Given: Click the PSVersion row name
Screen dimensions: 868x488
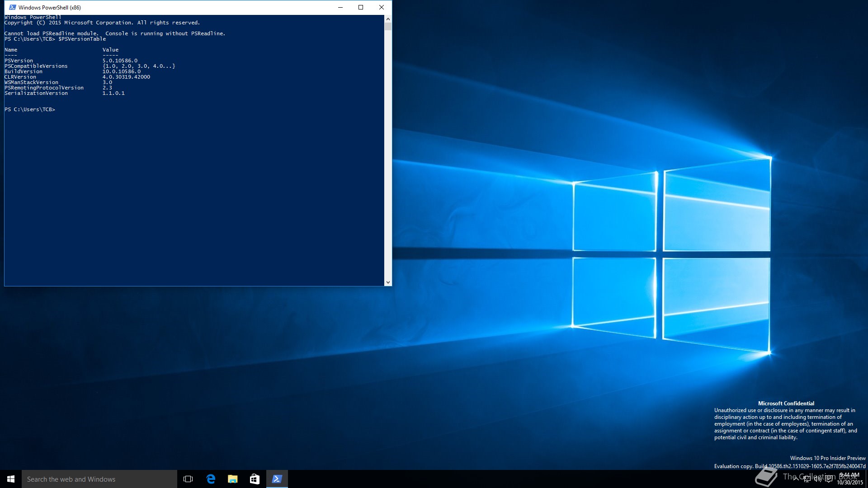Looking at the screenshot, I should [19, 61].
